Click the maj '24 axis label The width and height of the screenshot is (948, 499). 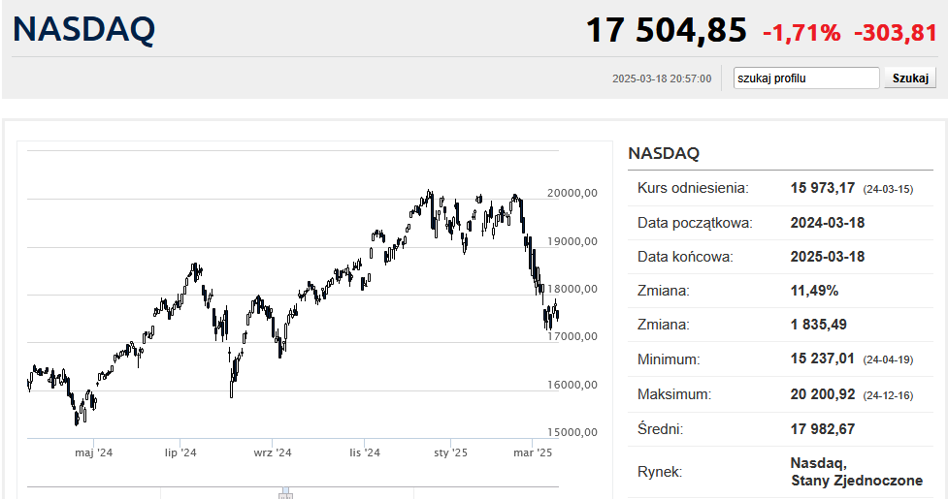(x=94, y=452)
